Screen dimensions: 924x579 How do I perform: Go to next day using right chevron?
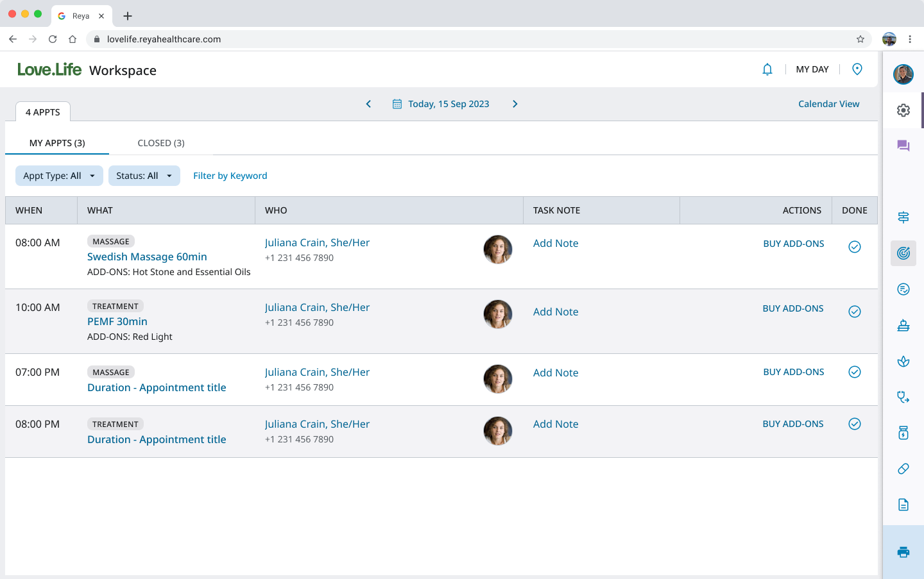pos(515,104)
